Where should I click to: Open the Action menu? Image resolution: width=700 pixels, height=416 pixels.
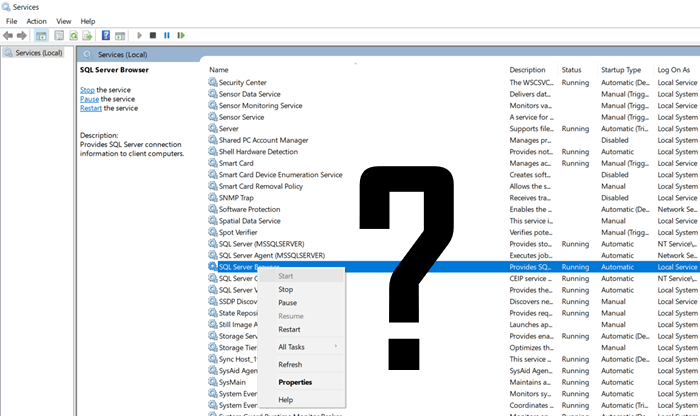pos(36,21)
